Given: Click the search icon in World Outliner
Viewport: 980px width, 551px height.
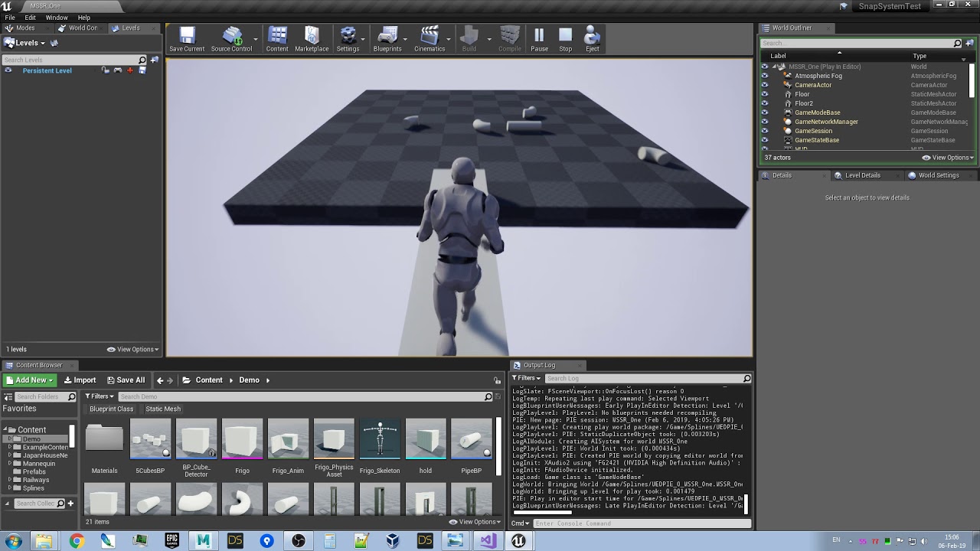Looking at the screenshot, I should tap(957, 44).
